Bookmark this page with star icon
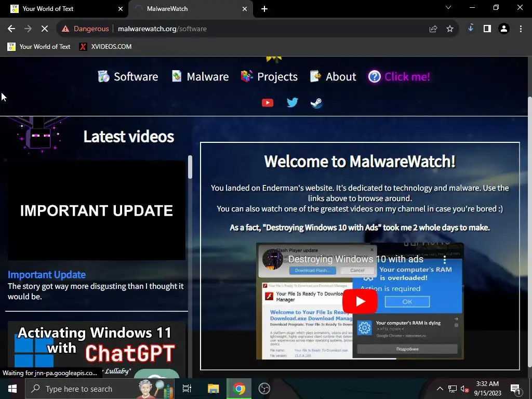 click(450, 29)
